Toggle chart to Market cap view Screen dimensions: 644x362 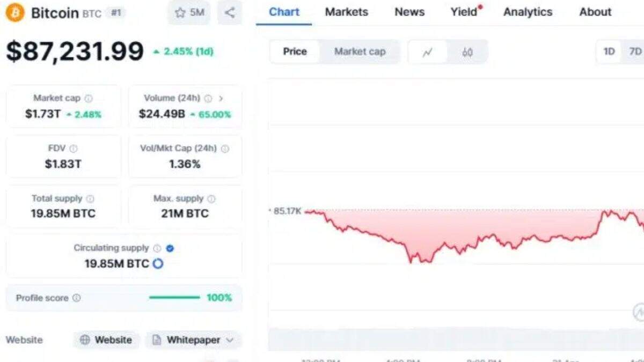coord(360,51)
